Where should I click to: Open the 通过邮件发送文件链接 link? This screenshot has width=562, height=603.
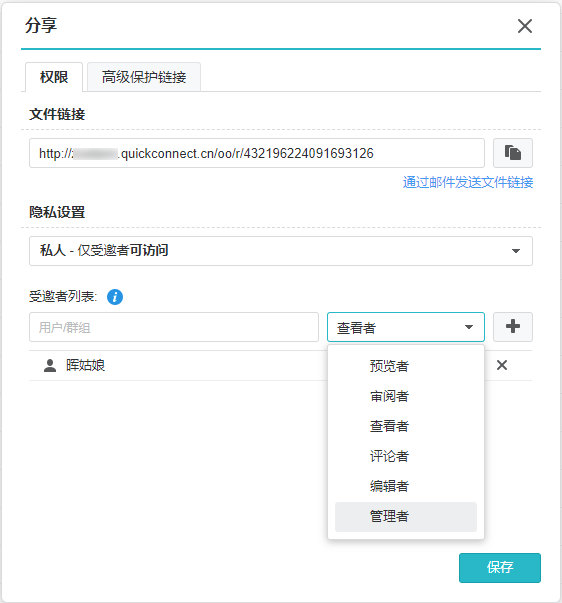coord(468,182)
